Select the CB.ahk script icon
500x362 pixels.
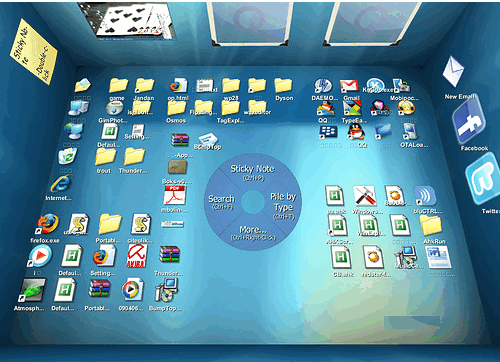pyautogui.click(x=341, y=258)
